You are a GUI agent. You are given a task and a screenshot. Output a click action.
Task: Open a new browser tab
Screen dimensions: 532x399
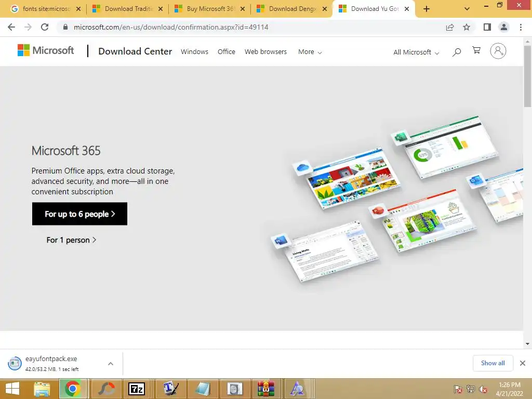click(427, 9)
